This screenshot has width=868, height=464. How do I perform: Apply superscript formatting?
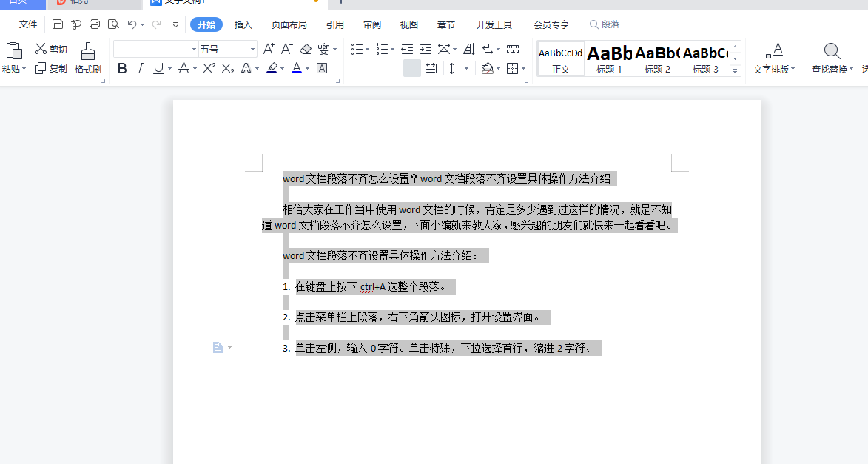pos(209,68)
